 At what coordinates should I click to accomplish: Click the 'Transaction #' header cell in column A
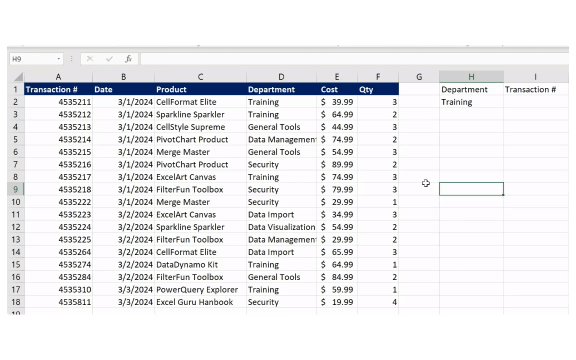point(58,89)
